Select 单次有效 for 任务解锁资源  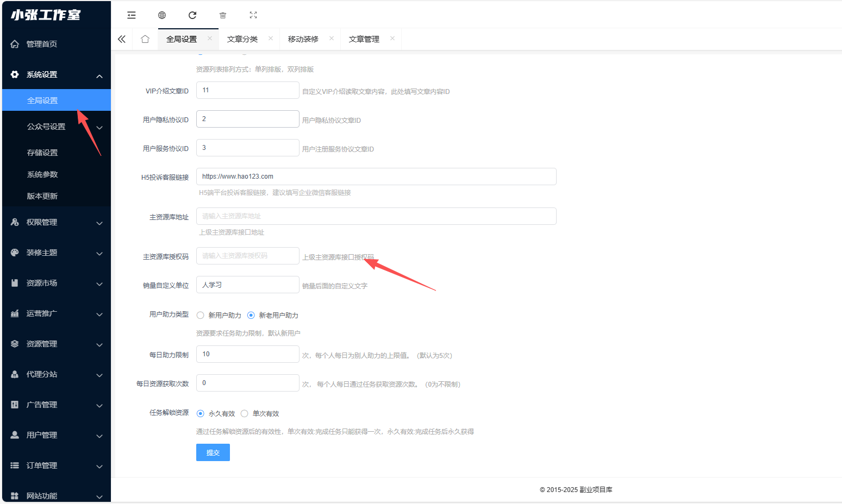pos(244,413)
